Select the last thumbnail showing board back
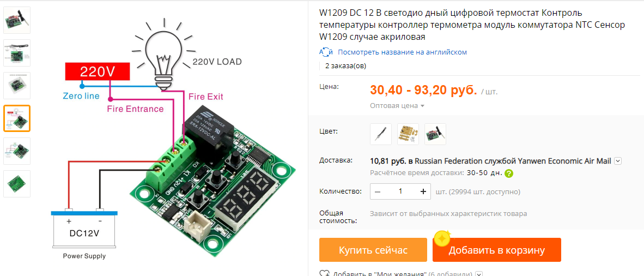 [17, 183]
